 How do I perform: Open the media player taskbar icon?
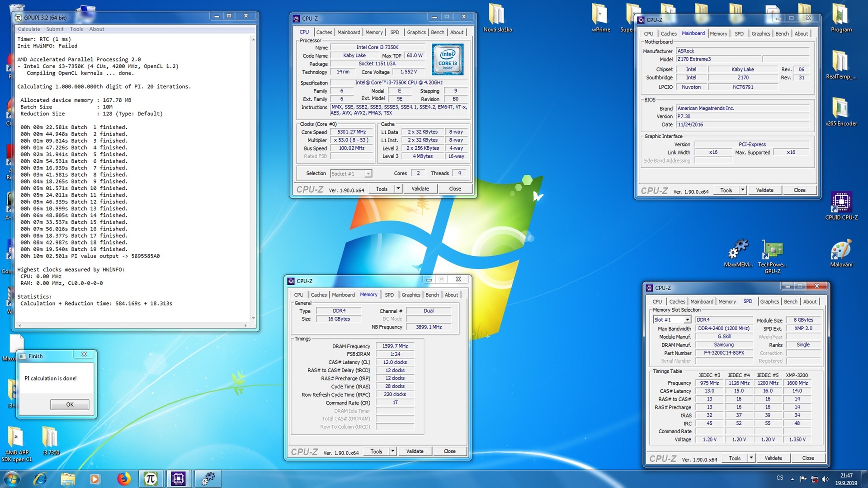[95, 479]
